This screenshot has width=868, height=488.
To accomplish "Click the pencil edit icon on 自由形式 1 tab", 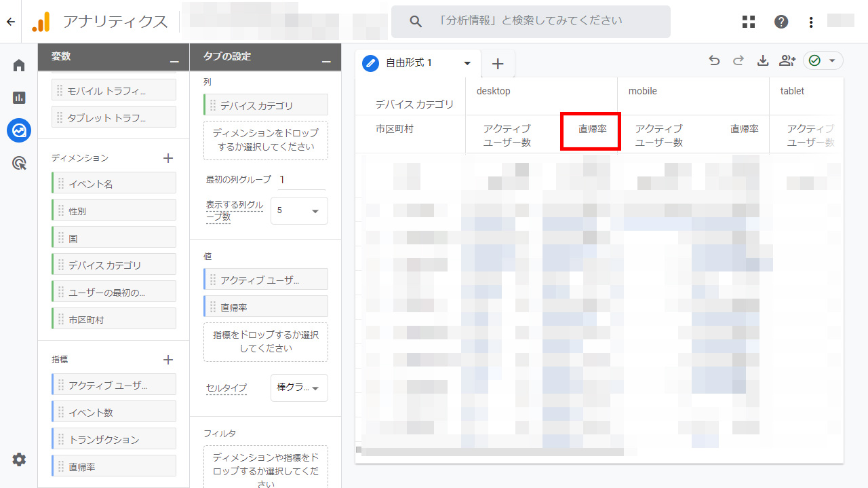I will pyautogui.click(x=371, y=63).
